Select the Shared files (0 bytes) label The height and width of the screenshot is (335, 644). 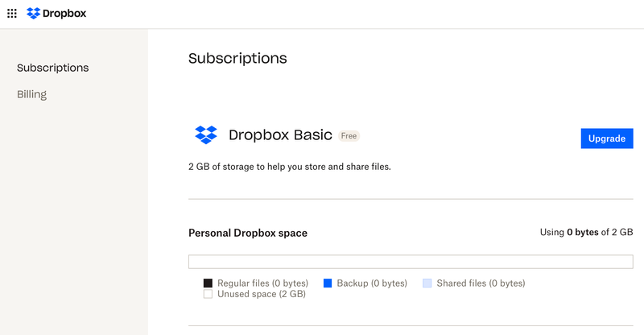click(x=481, y=283)
